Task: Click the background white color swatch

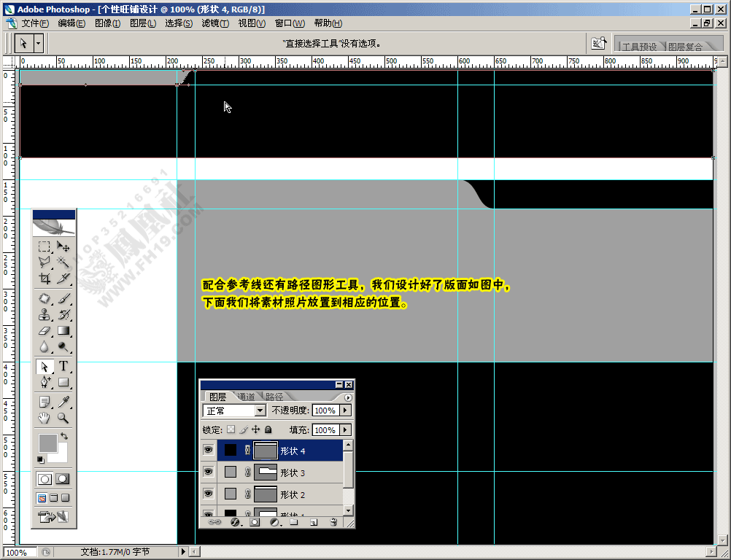Action: (x=62, y=456)
